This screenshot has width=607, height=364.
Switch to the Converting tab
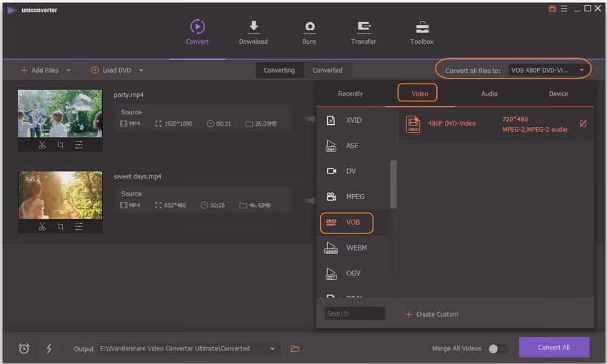[279, 71]
